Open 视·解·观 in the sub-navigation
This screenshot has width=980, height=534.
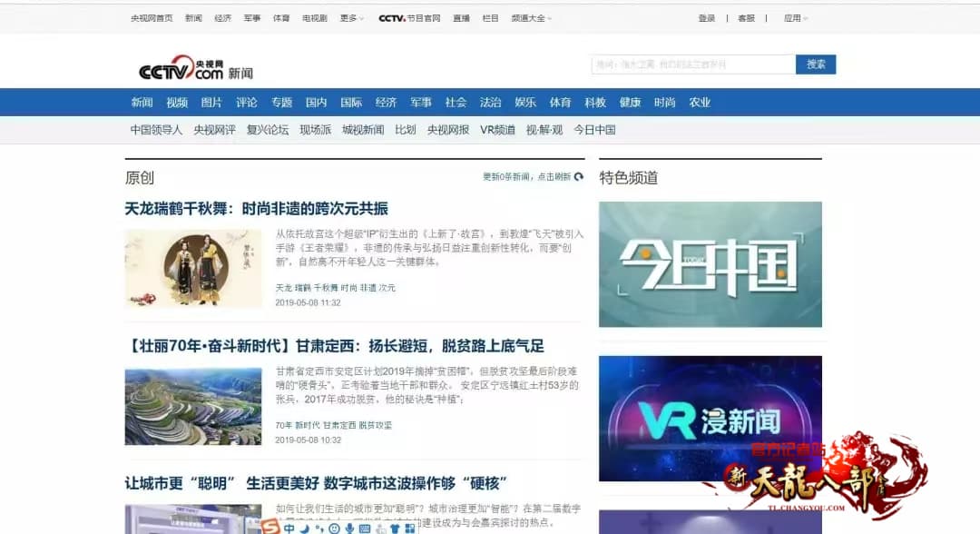pos(544,130)
